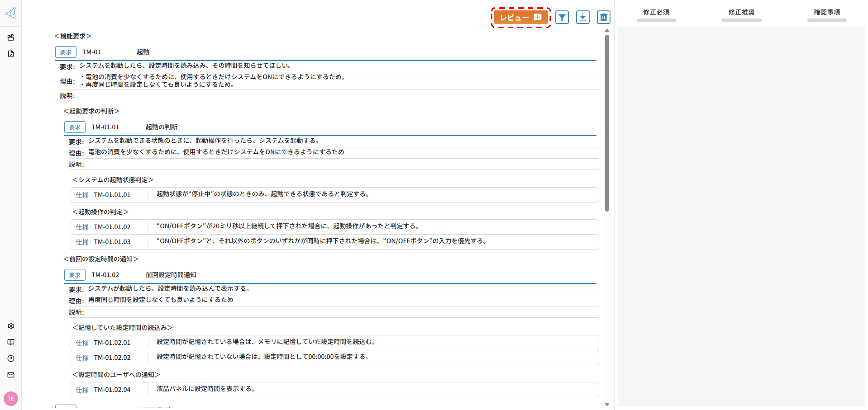Open the filter options icon
Image resolution: width=868 pixels, height=410 pixels.
pos(562,17)
